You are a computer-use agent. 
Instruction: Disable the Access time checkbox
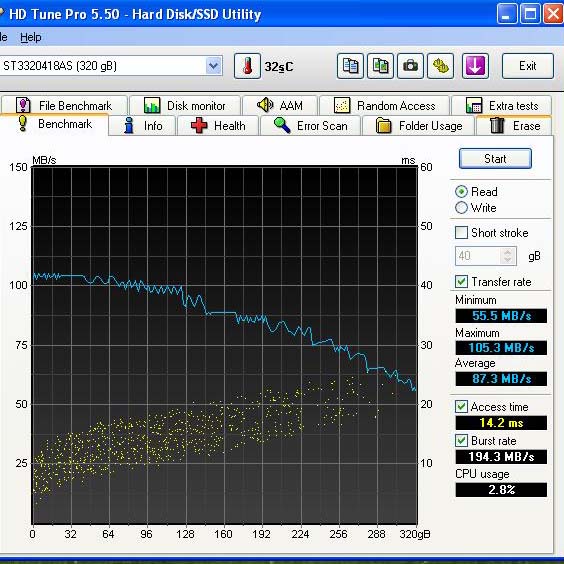coord(461,406)
